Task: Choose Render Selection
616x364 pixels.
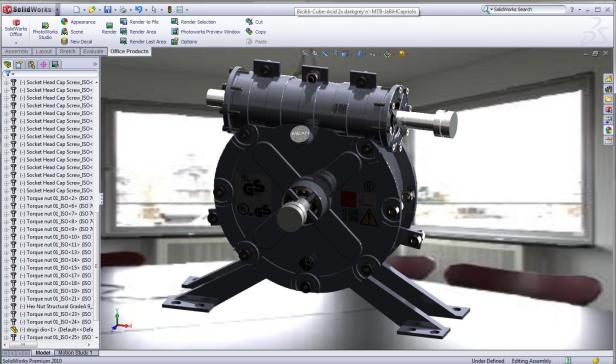Action: point(194,22)
